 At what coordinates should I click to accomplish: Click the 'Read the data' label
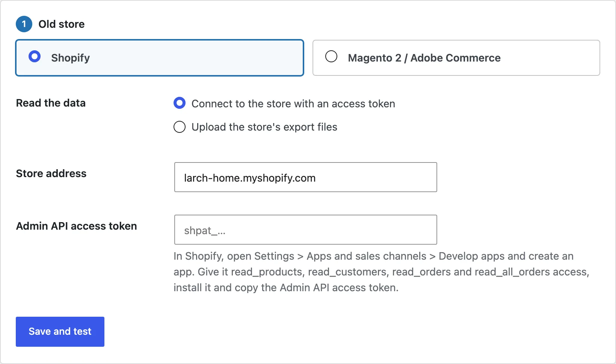tap(51, 103)
